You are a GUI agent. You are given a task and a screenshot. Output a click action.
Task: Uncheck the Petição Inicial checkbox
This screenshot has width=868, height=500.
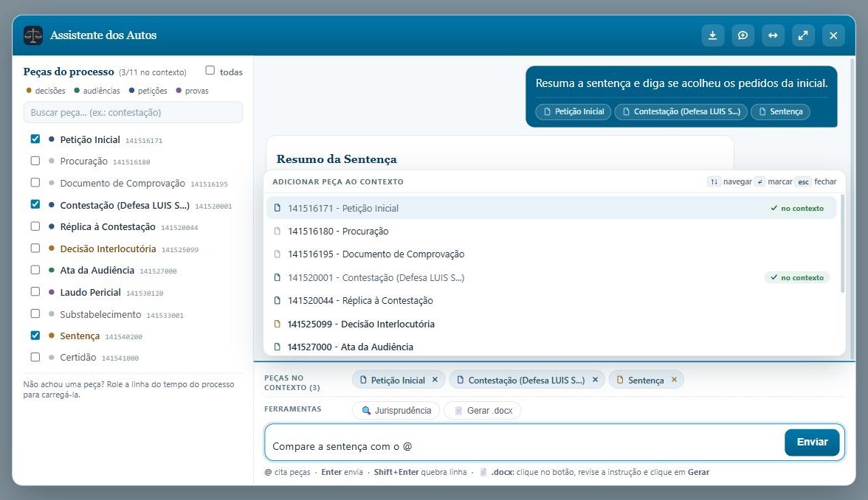coord(35,139)
